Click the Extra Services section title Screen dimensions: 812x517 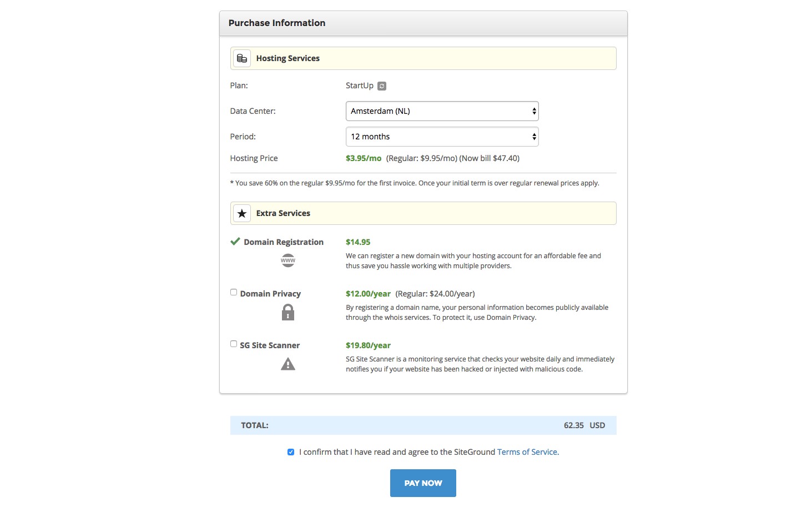pos(283,213)
